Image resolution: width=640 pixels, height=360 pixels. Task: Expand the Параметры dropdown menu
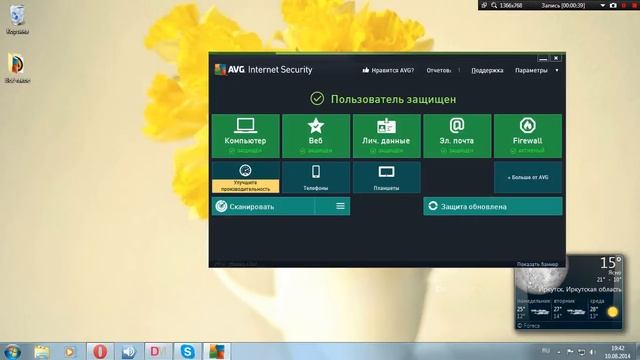pos(536,70)
